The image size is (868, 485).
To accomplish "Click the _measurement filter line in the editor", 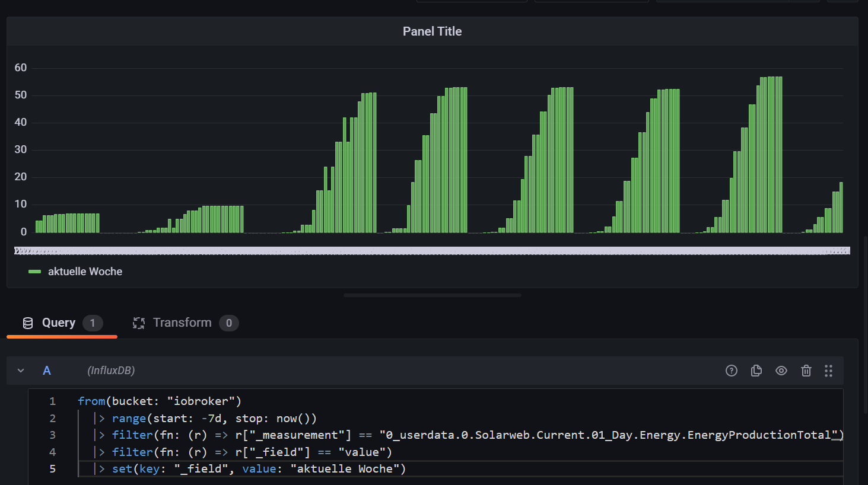I will [468, 435].
